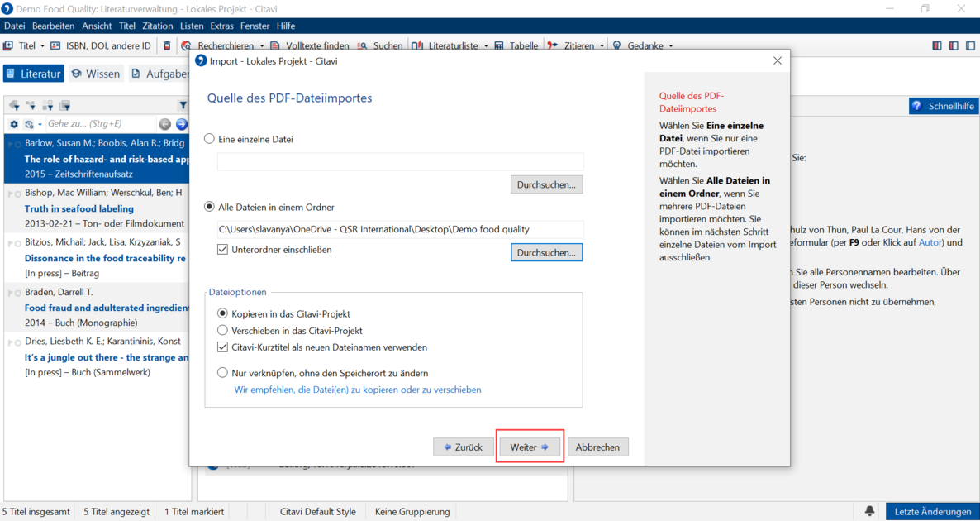Click the gray back navigation arrow
This screenshot has height=521, width=980.
coord(165,124)
